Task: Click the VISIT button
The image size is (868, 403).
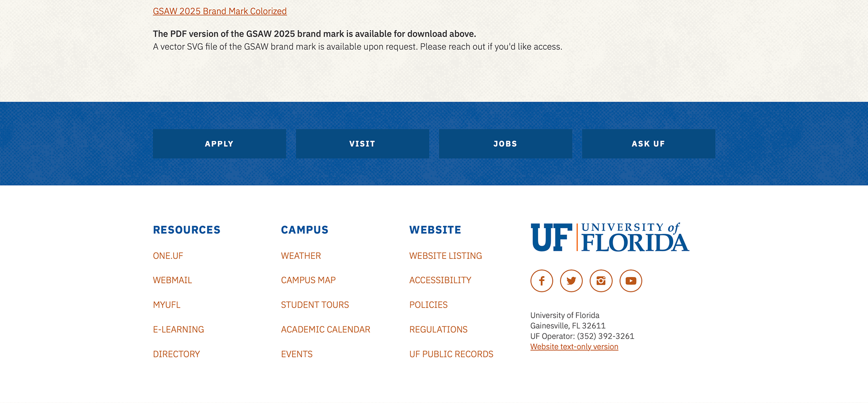Action: (x=362, y=144)
